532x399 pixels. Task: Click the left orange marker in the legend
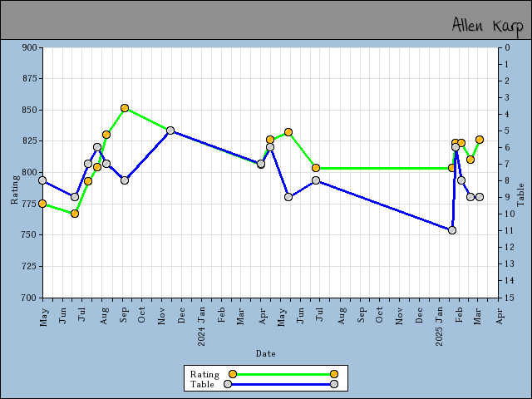233,374
